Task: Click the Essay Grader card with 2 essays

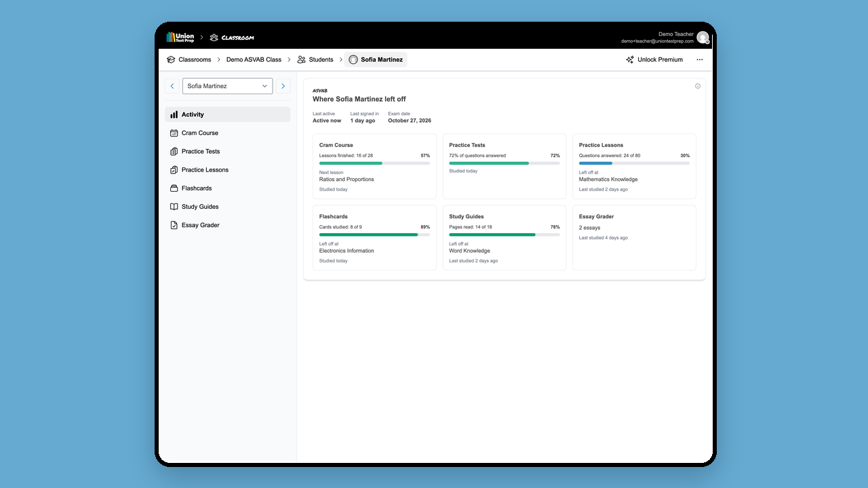Action: pos(634,238)
